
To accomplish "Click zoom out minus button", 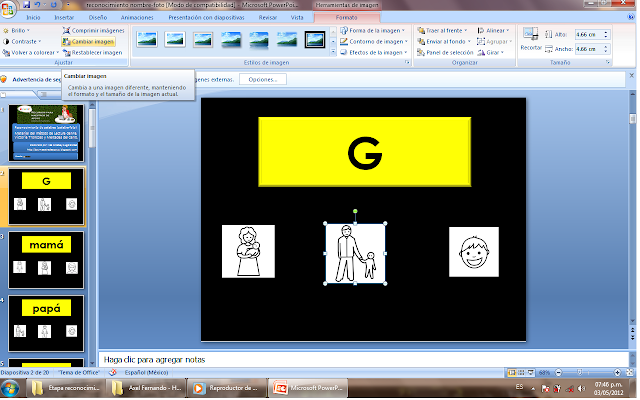I will click(559, 373).
